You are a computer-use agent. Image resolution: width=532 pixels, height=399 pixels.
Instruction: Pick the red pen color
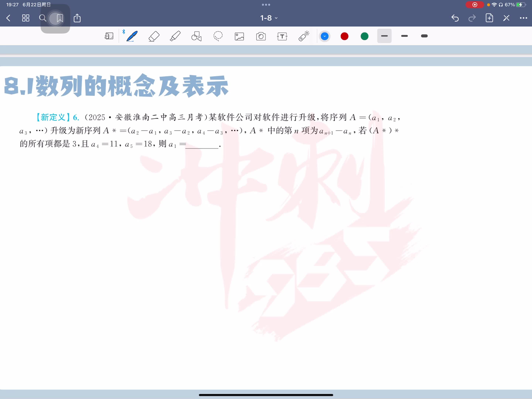pyautogui.click(x=344, y=36)
